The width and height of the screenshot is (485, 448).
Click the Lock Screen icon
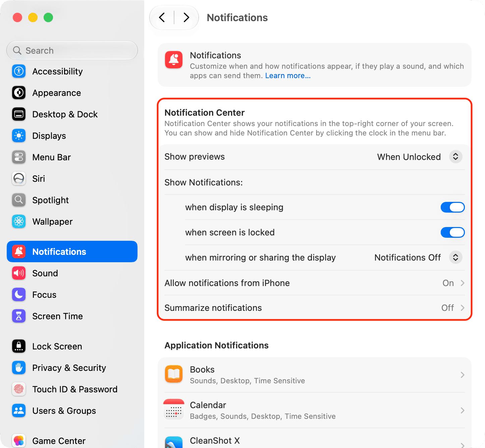click(19, 346)
